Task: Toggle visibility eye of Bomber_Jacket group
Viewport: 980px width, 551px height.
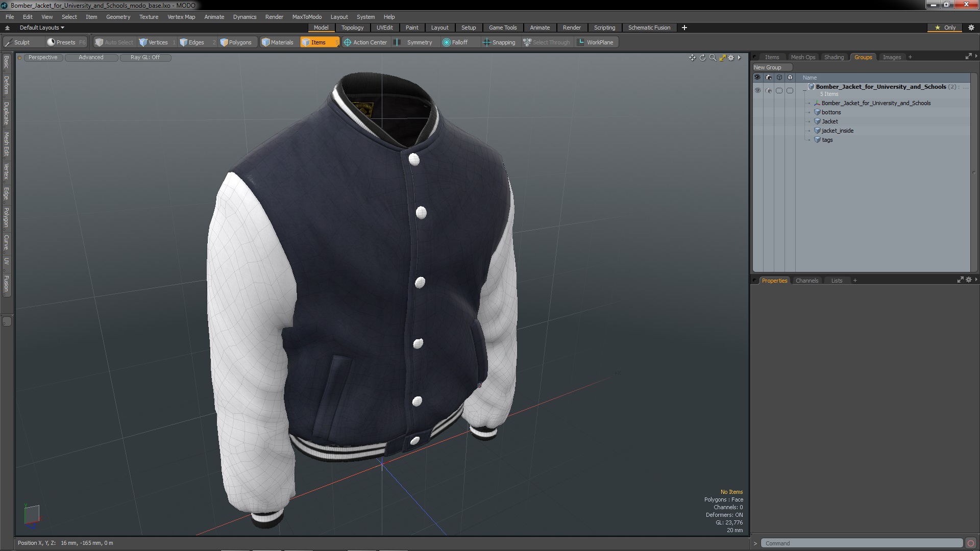Action: (x=757, y=90)
